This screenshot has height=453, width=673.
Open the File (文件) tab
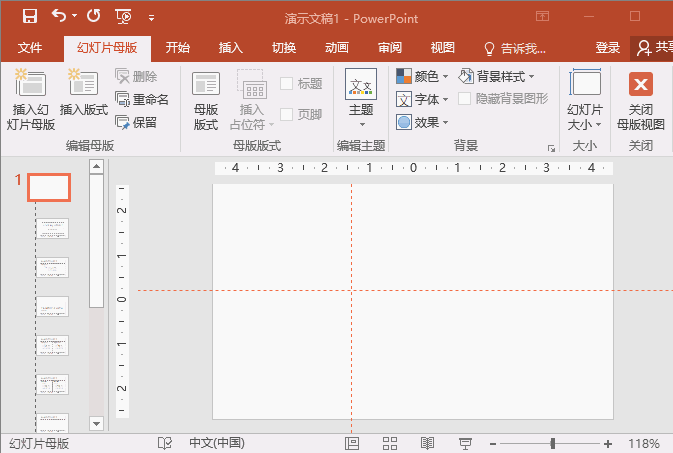pyautogui.click(x=30, y=48)
